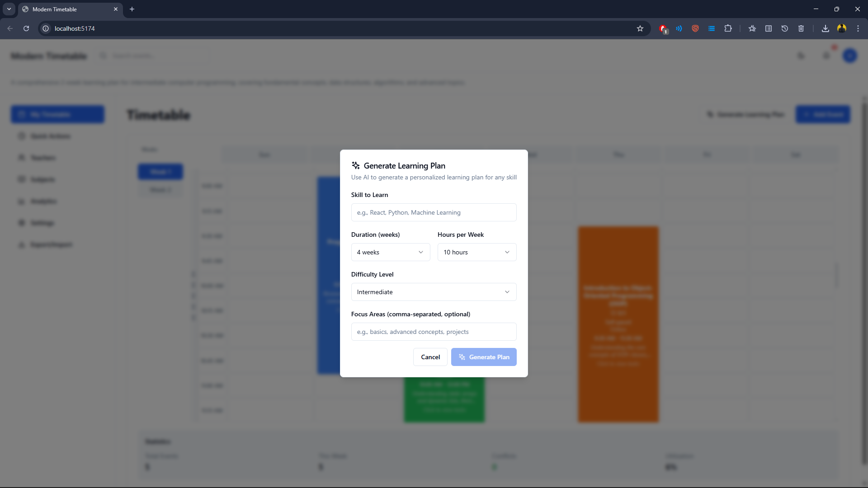The width and height of the screenshot is (868, 488).
Task: Click the sparkle icon beside Generate Learning Plan title
Action: tap(356, 165)
